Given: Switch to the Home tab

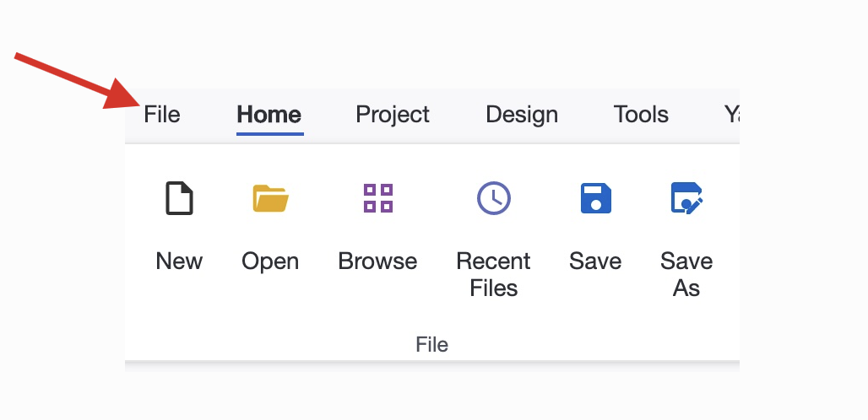Looking at the screenshot, I should coord(269,115).
